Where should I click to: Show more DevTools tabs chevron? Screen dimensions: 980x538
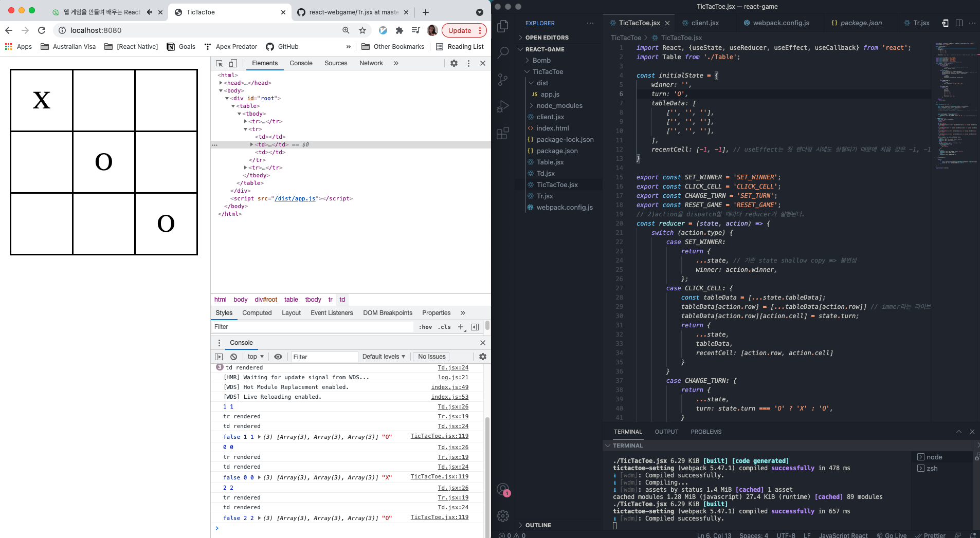[x=396, y=63]
